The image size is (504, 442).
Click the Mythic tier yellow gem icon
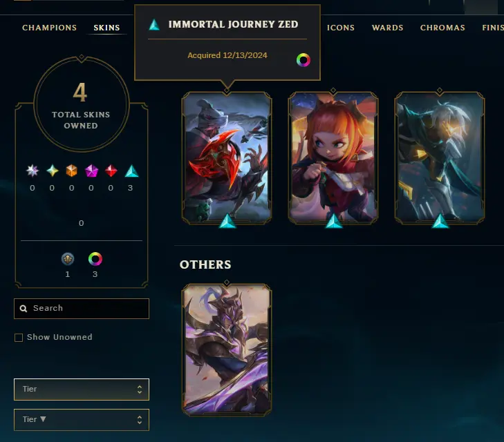click(53, 171)
